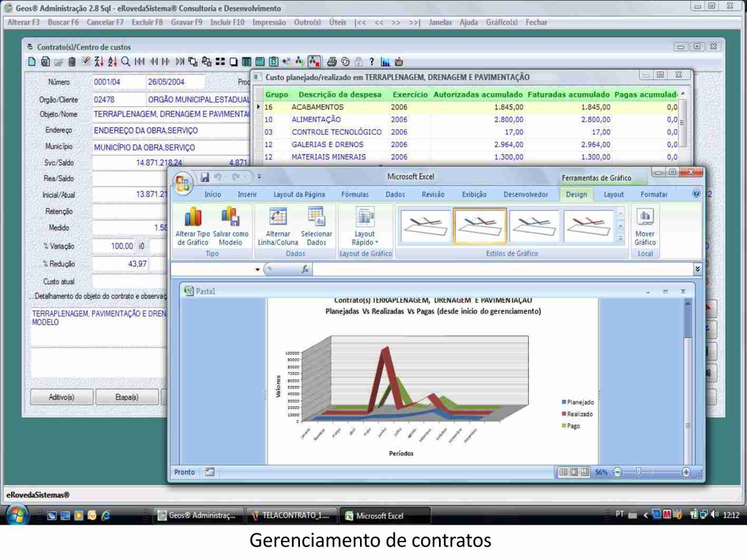This screenshot has width=747, height=560.
Task: Click the copy record icon in Contrato toolbar
Action: [45, 62]
